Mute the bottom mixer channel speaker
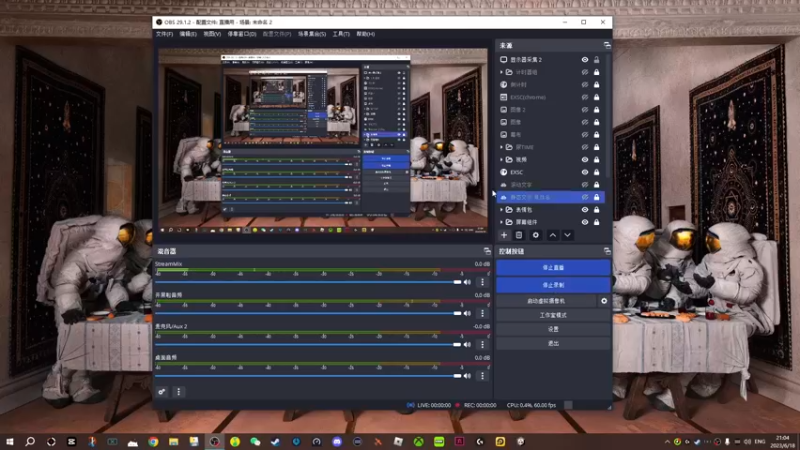This screenshot has width=800, height=450. click(467, 376)
